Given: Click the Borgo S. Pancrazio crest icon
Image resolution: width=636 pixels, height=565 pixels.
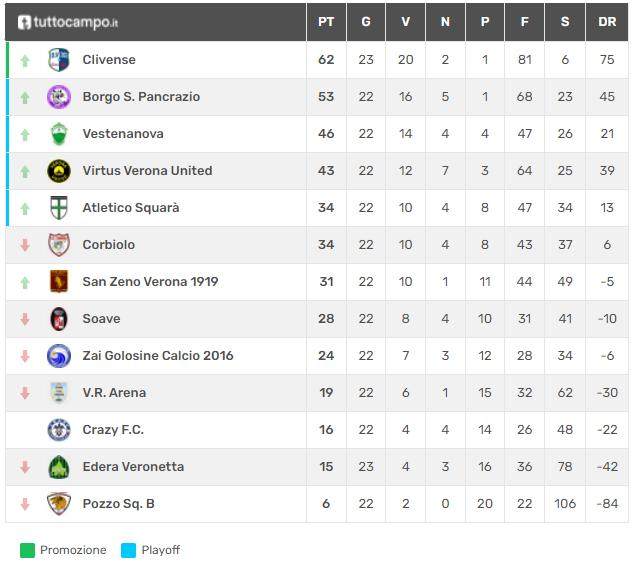Looking at the screenshot, I should (59, 97).
